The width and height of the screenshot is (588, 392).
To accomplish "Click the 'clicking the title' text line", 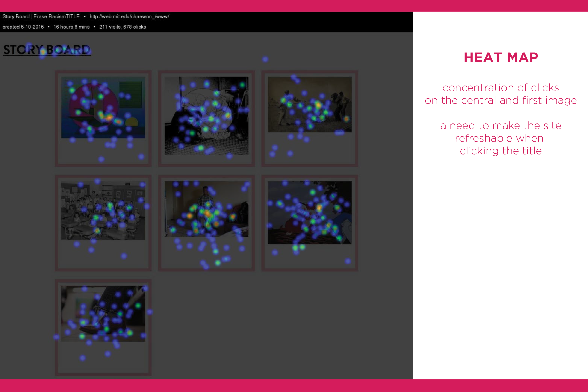I will [501, 151].
